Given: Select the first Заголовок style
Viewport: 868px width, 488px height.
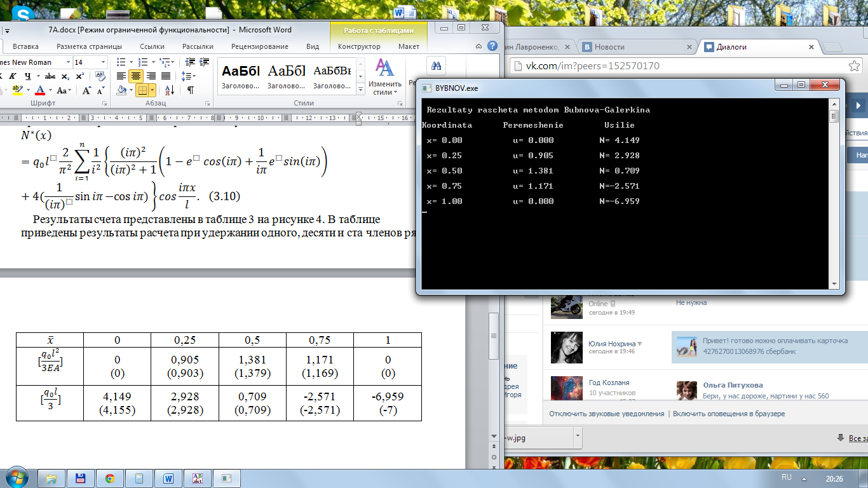Looking at the screenshot, I should (240, 76).
